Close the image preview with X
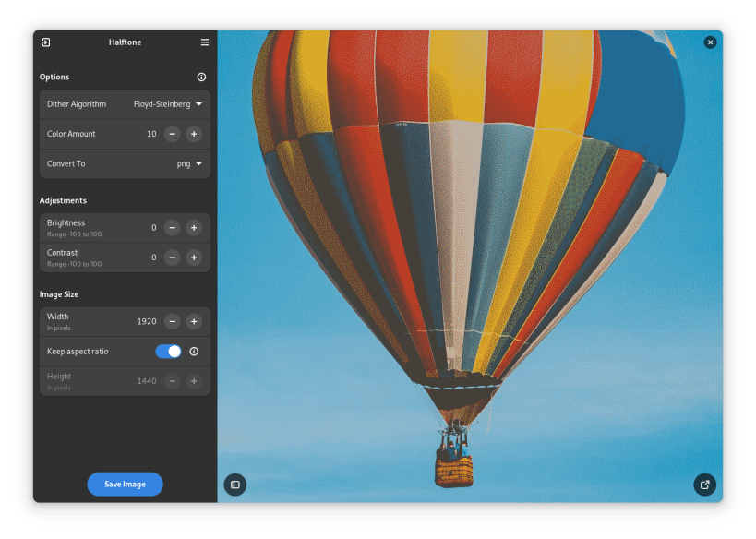 (x=710, y=42)
